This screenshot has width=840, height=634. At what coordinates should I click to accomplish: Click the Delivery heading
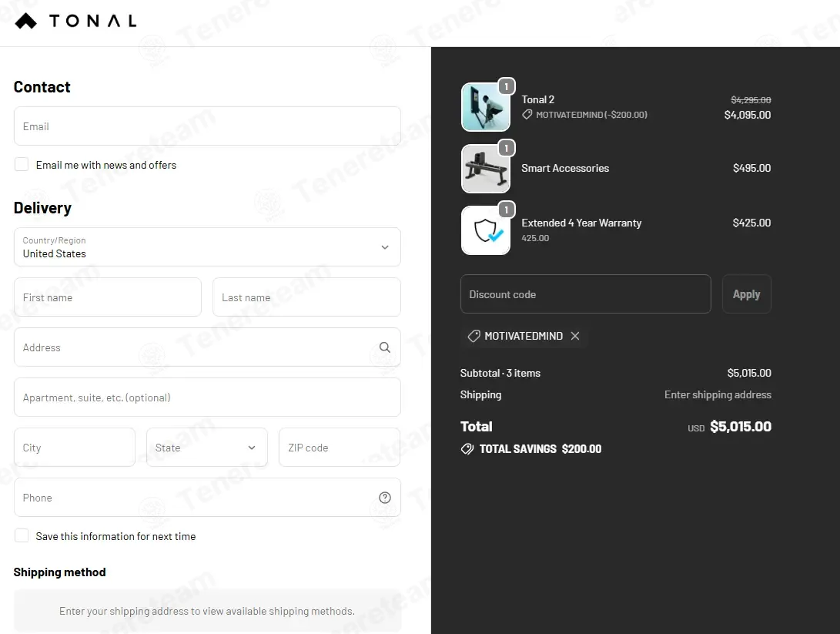[42, 208]
